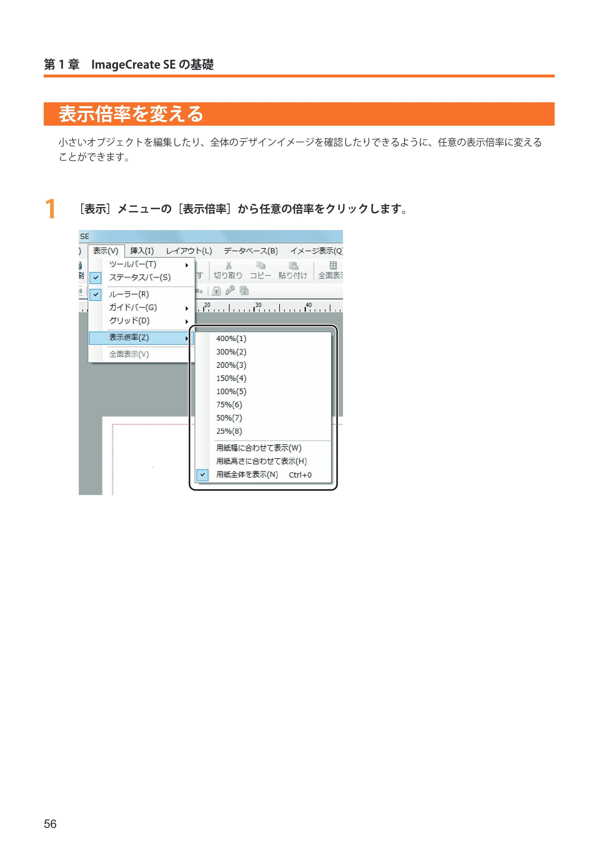Select 用紙全体を表示(N) entry
Screen dimensions: 613x868
click(x=263, y=475)
